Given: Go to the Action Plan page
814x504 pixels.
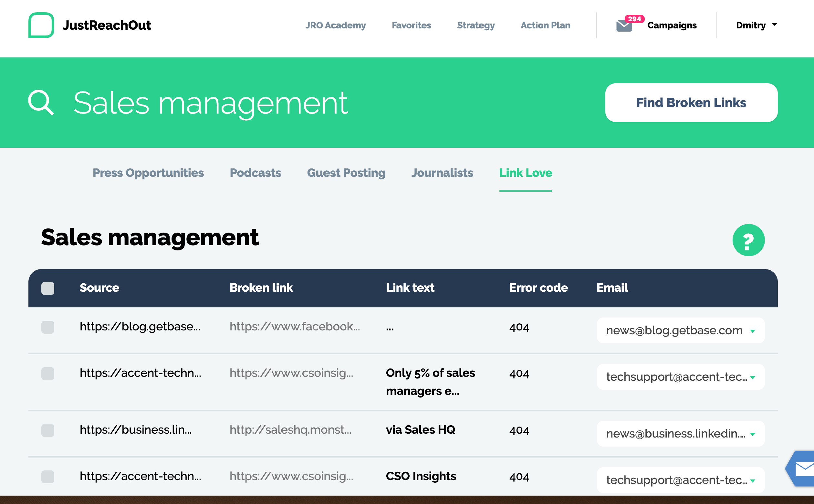Looking at the screenshot, I should [x=545, y=25].
